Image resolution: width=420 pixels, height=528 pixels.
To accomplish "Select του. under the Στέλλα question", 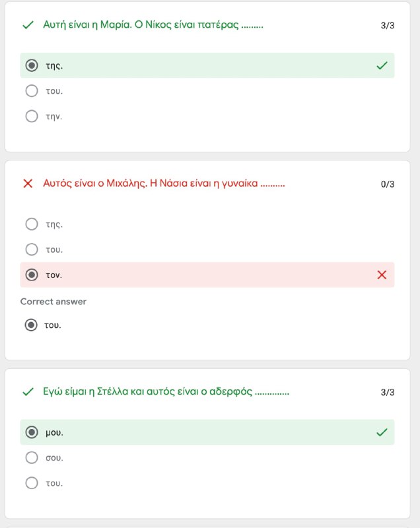I will pyautogui.click(x=32, y=483).
